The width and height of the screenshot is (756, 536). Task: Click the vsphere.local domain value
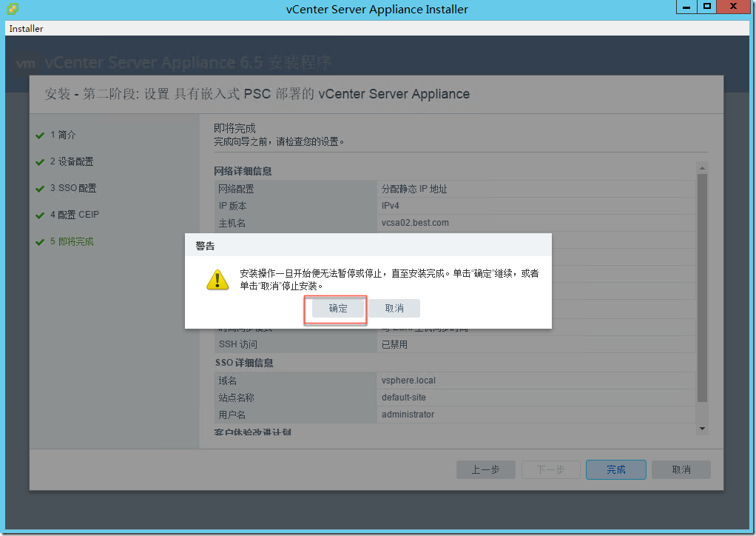(408, 381)
